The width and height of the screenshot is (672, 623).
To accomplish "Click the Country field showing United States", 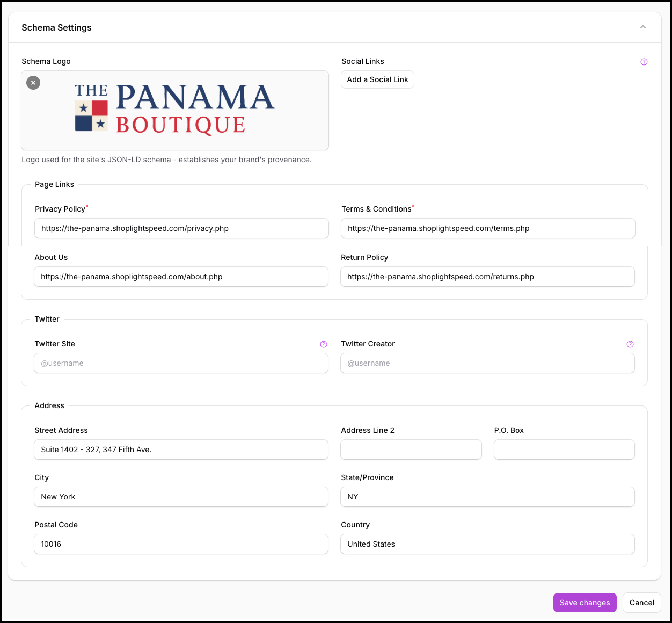I will point(487,544).
